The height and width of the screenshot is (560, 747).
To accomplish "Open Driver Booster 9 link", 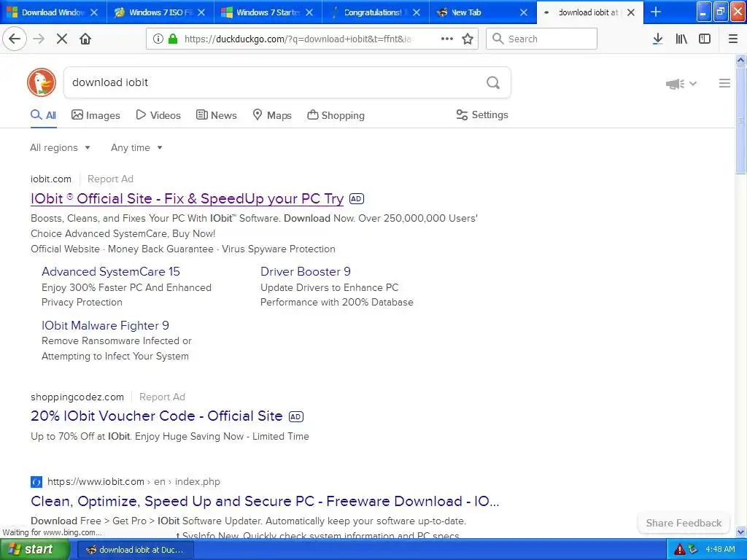I will 306,271.
